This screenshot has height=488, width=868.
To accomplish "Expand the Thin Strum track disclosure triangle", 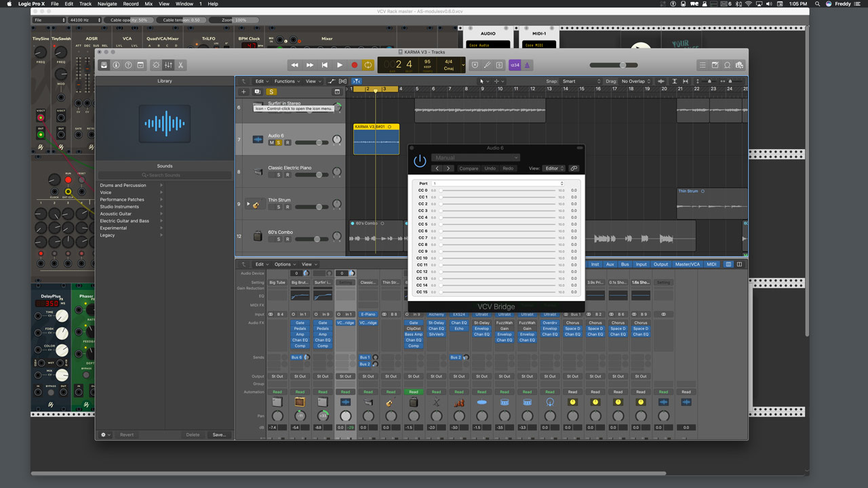I will (x=248, y=203).
